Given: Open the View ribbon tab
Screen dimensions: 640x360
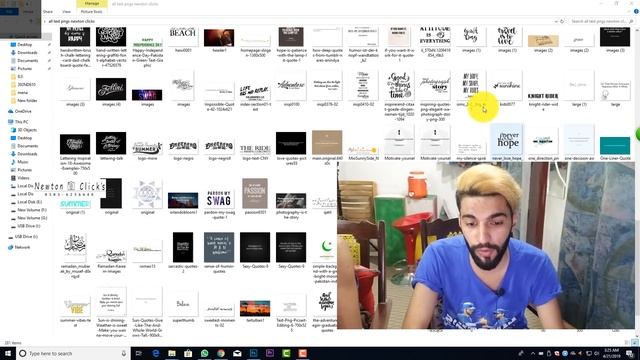Looking at the screenshot, I should (x=67, y=11).
